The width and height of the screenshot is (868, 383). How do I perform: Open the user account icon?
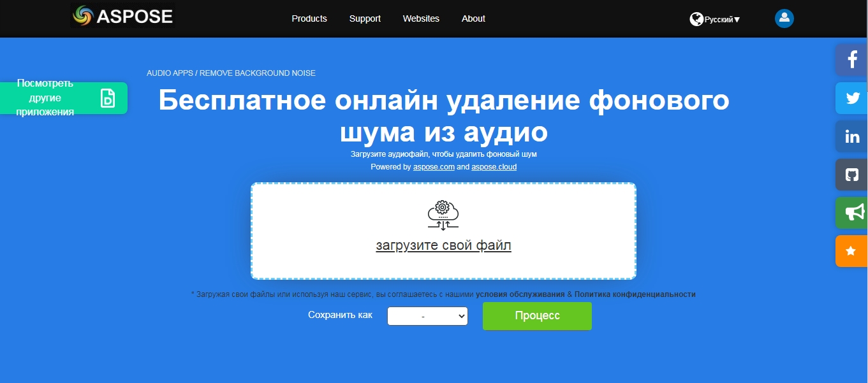tap(784, 18)
